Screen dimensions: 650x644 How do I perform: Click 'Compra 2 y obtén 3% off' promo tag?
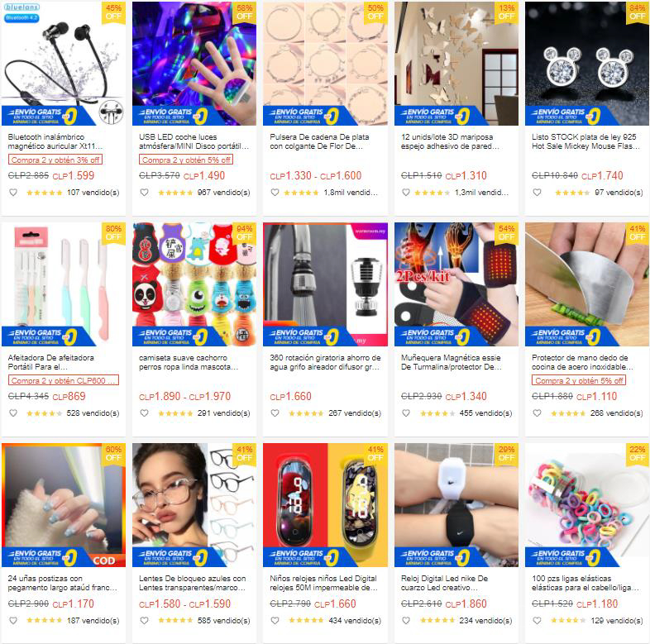[x=55, y=160]
